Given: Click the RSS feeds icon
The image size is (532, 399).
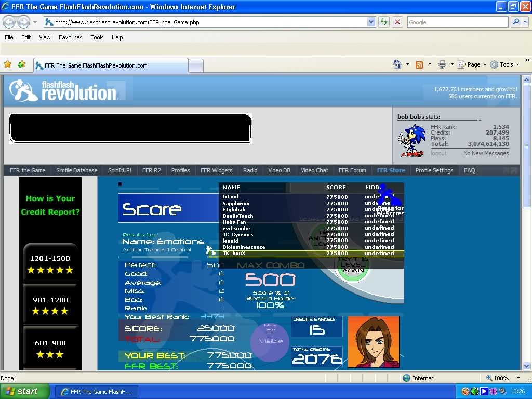Looking at the screenshot, I should 419,64.
